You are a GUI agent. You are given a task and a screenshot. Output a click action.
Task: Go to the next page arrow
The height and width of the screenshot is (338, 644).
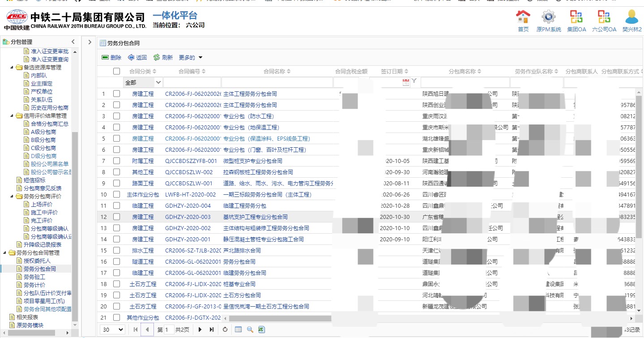(200, 329)
